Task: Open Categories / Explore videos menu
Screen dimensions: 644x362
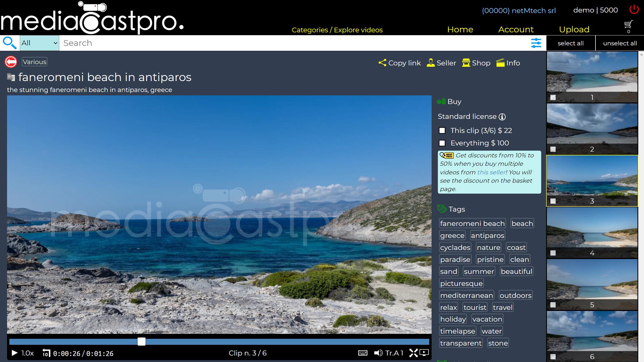Action: [x=337, y=30]
